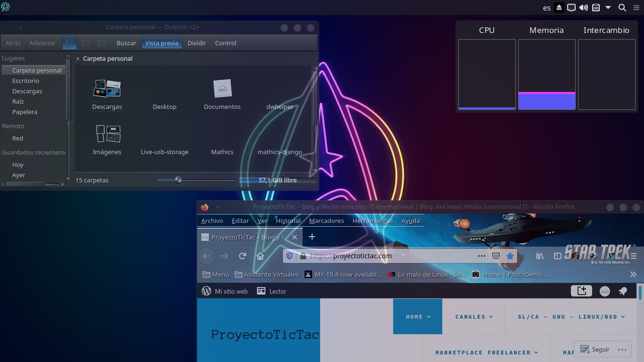Open the Marcadores menu in Firefox
Image resolution: width=644 pixels, height=362 pixels.
coord(326,221)
